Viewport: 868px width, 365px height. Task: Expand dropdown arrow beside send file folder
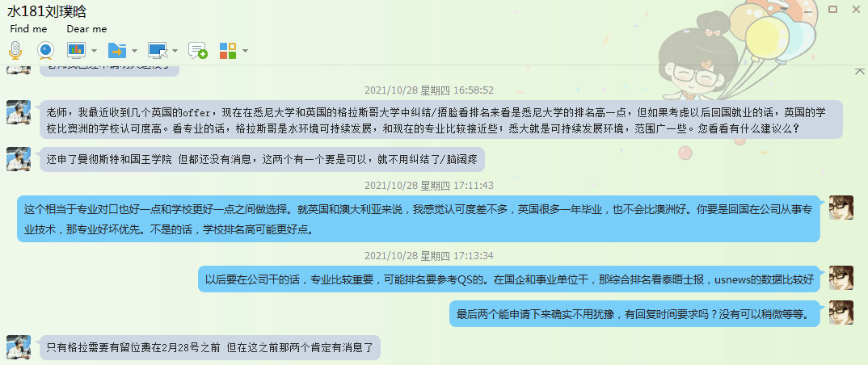134,51
